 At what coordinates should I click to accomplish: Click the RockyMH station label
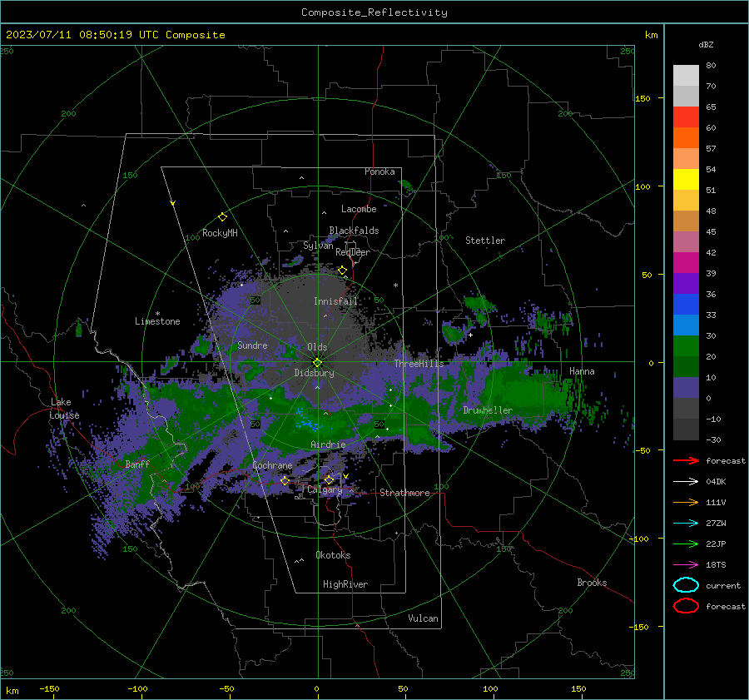pyautogui.click(x=220, y=233)
